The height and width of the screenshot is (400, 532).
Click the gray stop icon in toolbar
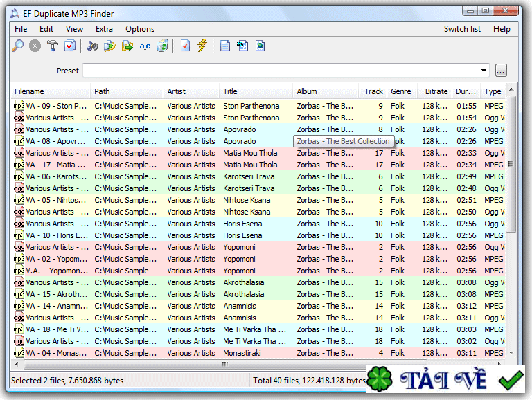pos(35,46)
